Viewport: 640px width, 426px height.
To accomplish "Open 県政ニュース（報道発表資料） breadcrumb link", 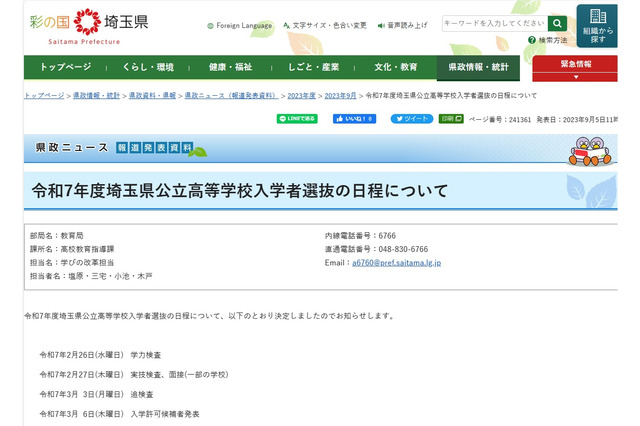I will pos(231,95).
